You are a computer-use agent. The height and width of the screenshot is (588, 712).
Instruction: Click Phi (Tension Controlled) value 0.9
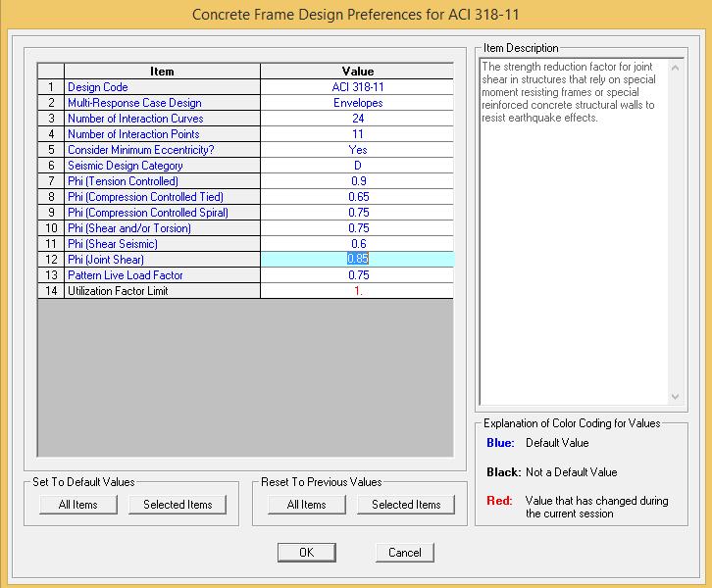(357, 181)
